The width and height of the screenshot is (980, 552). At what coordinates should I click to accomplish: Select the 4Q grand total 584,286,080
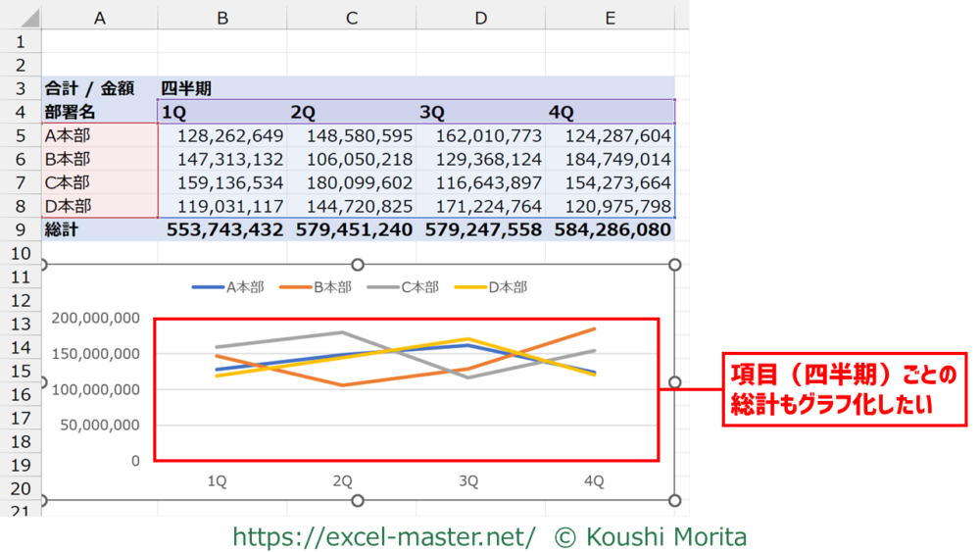click(612, 229)
